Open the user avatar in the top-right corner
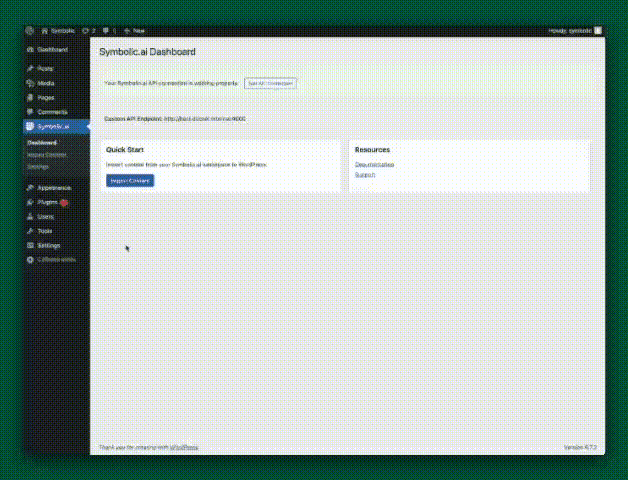628x480 pixels. pyautogui.click(x=598, y=30)
